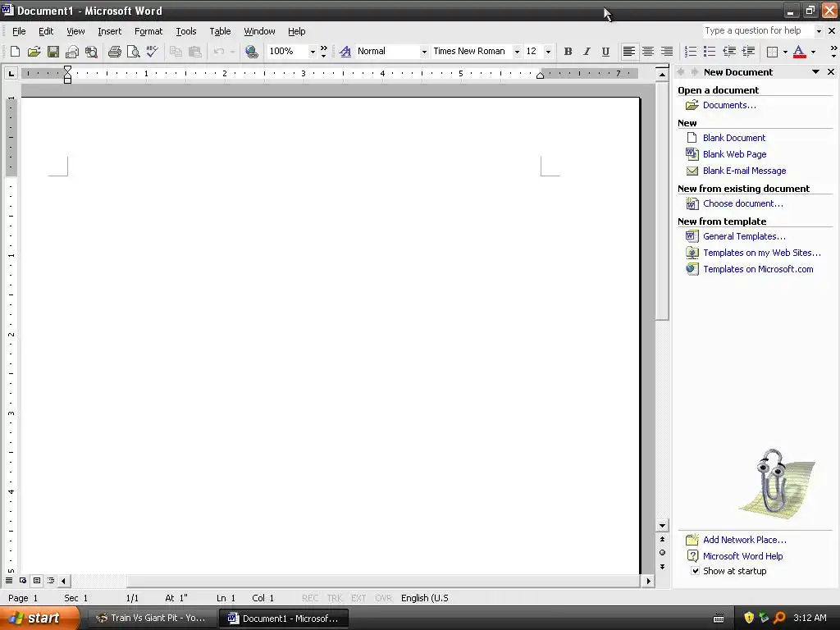Click Templates on Microsoft.com link

tap(758, 269)
